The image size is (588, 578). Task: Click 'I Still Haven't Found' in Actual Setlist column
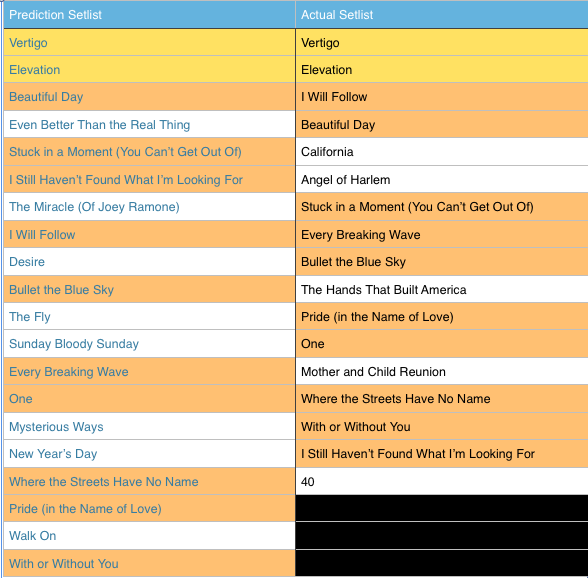442,453
